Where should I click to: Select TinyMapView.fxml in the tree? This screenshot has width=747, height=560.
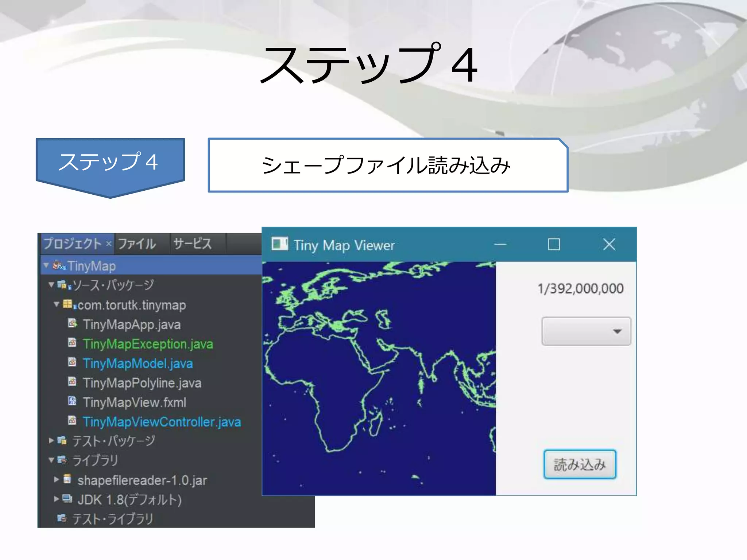coord(135,402)
